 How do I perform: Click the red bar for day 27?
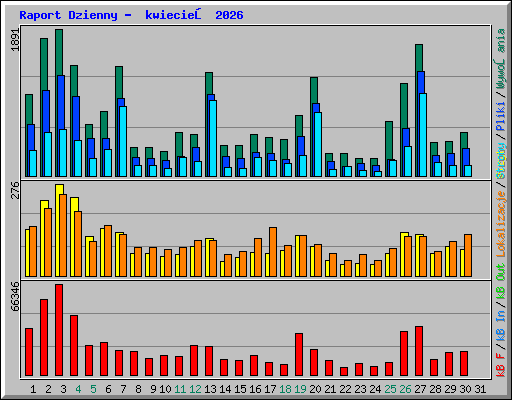pos(419,351)
